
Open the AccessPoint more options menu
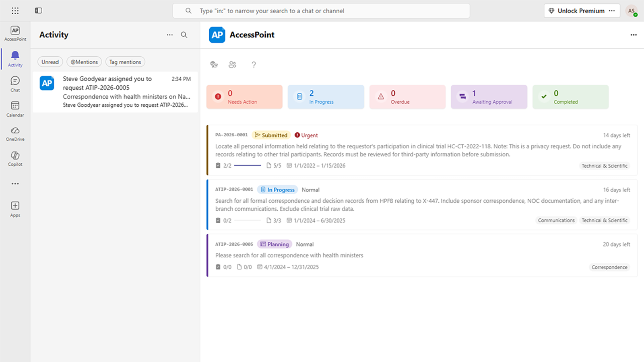click(x=634, y=35)
